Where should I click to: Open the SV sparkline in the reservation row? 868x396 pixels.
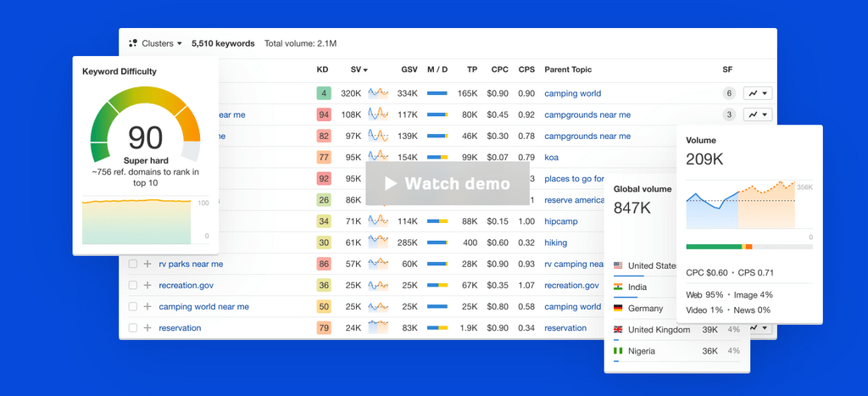point(378,327)
